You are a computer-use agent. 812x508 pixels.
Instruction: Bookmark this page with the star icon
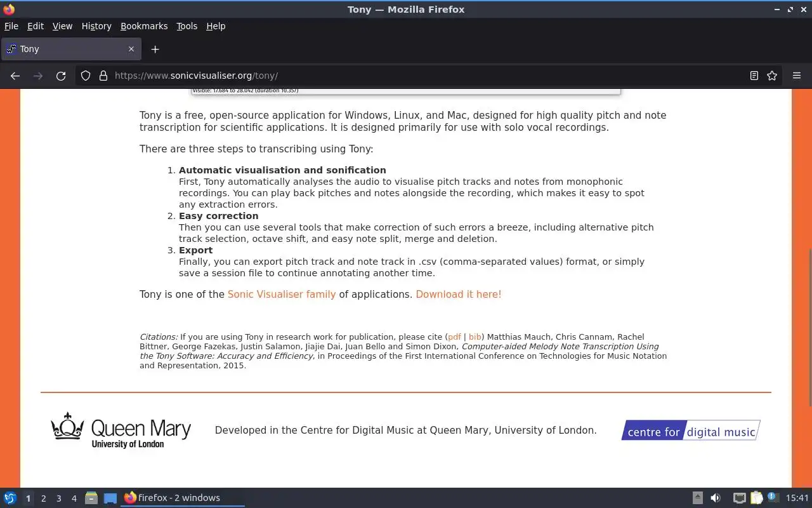pos(772,76)
